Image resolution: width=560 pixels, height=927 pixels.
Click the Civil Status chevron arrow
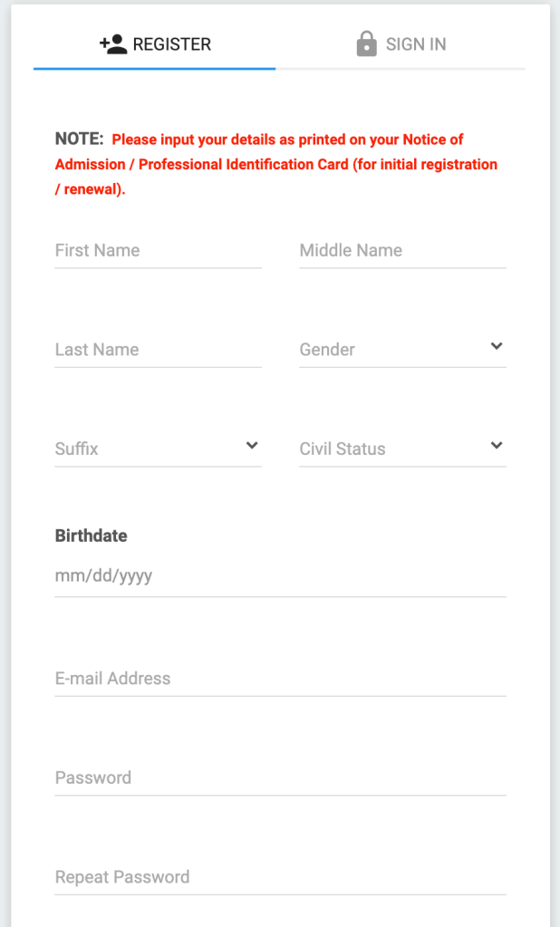(x=496, y=446)
